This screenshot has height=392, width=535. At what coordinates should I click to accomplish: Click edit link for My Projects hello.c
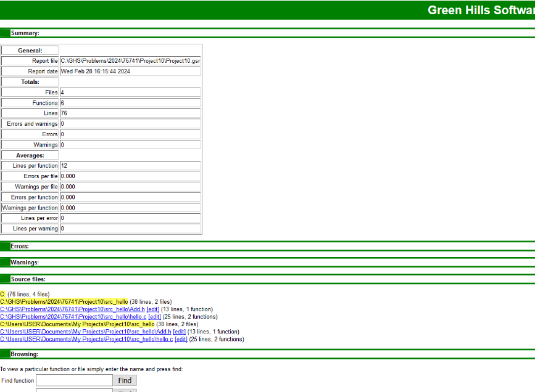[x=181, y=339]
